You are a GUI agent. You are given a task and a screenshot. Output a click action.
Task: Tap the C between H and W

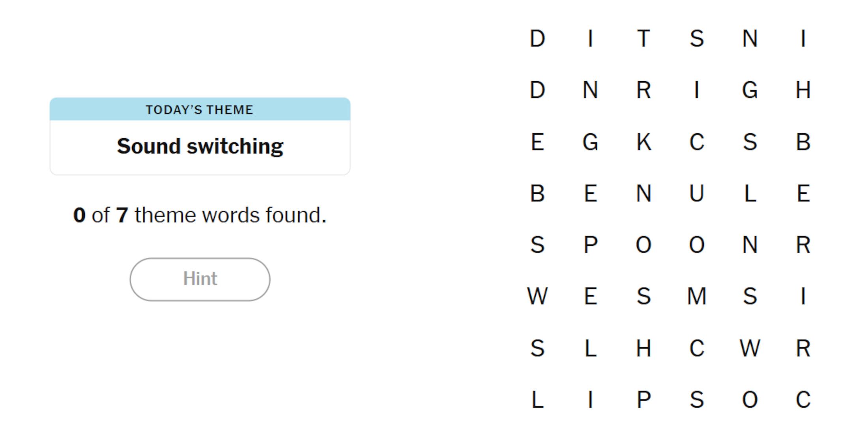697,348
